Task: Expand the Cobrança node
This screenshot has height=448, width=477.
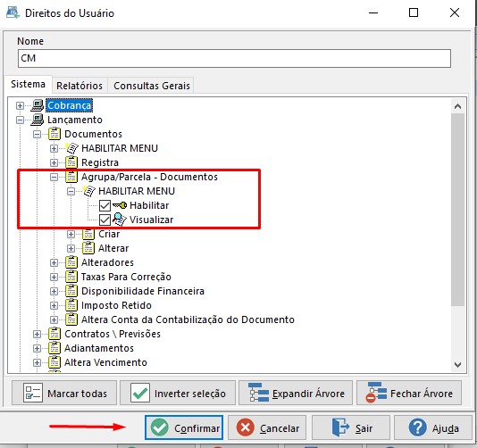Action: click(x=20, y=105)
